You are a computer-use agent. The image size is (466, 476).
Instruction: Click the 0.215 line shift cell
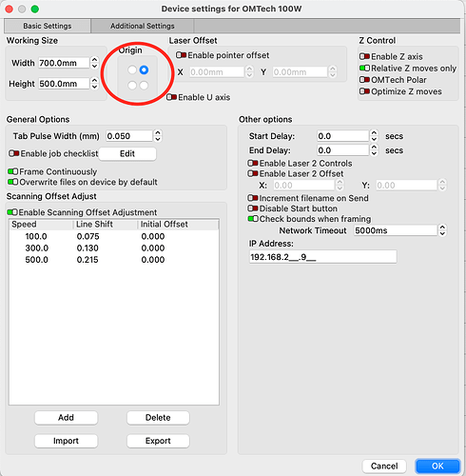click(x=87, y=260)
